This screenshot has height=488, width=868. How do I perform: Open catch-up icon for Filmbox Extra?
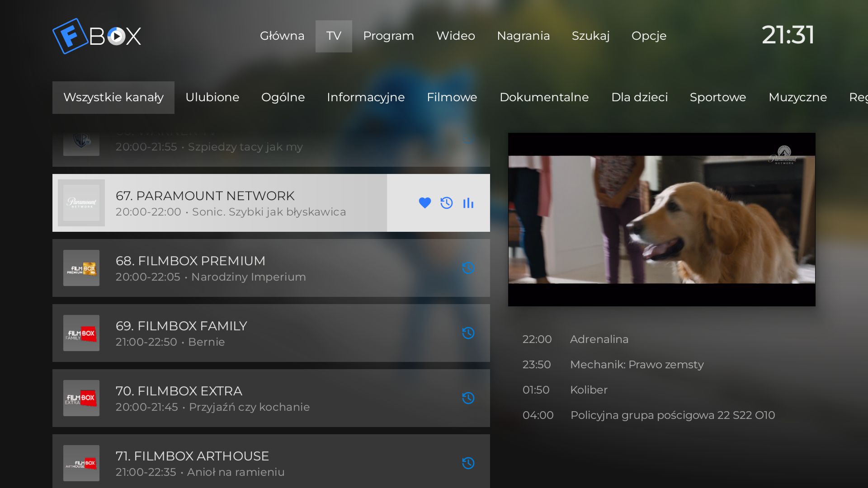click(x=468, y=398)
